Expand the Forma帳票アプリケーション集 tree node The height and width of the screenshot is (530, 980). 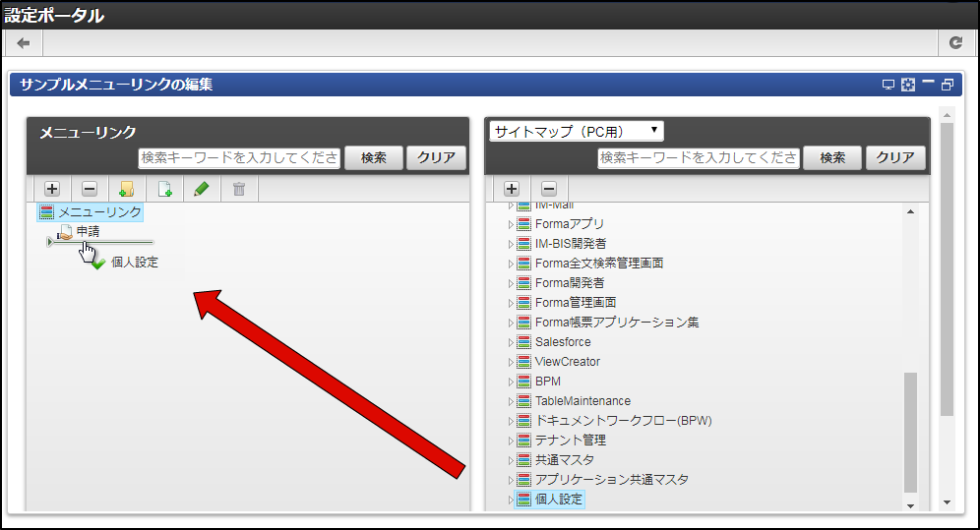[510, 323]
